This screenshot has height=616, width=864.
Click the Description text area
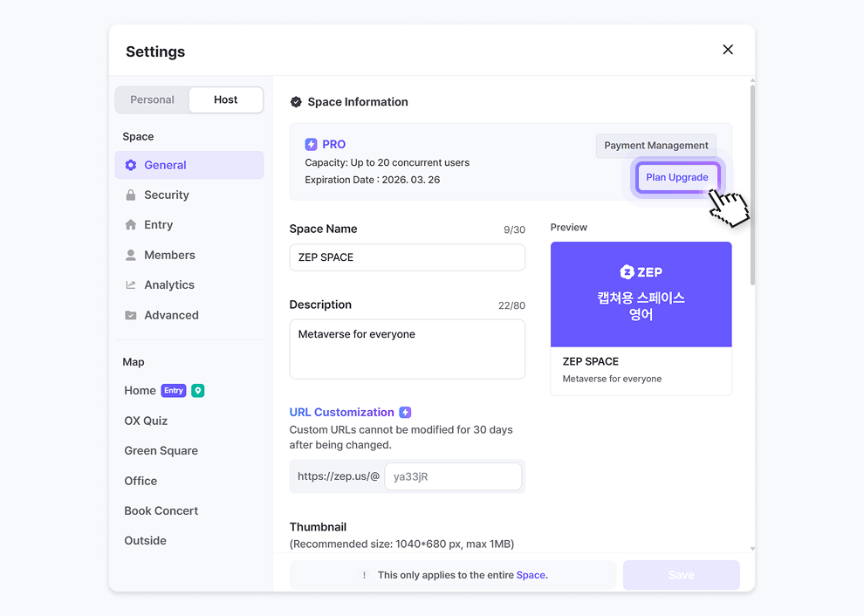408,349
